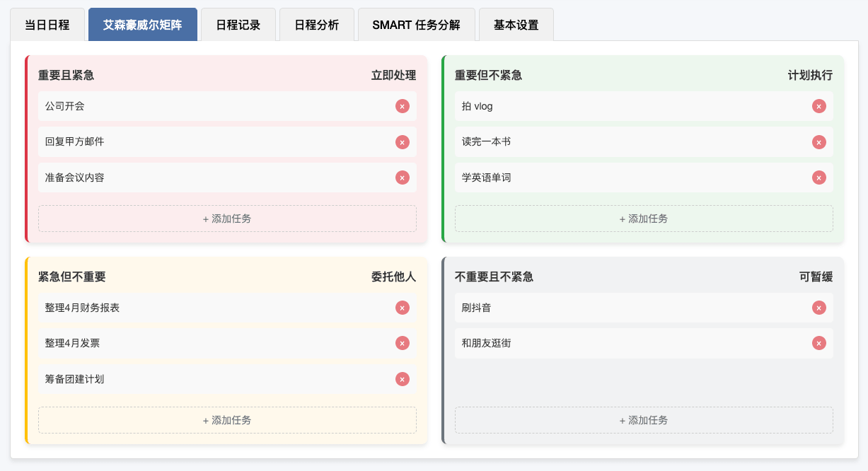Click the 公司开会 task text
The width and height of the screenshot is (868, 471).
pyautogui.click(x=65, y=106)
